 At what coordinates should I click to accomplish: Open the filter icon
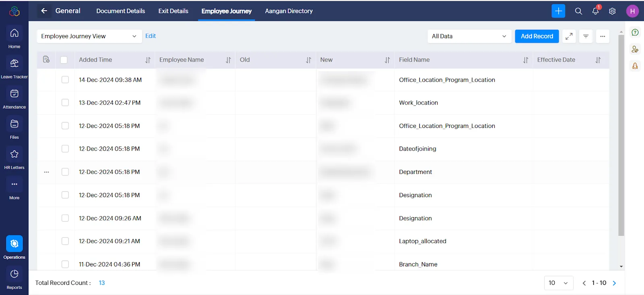tap(586, 36)
